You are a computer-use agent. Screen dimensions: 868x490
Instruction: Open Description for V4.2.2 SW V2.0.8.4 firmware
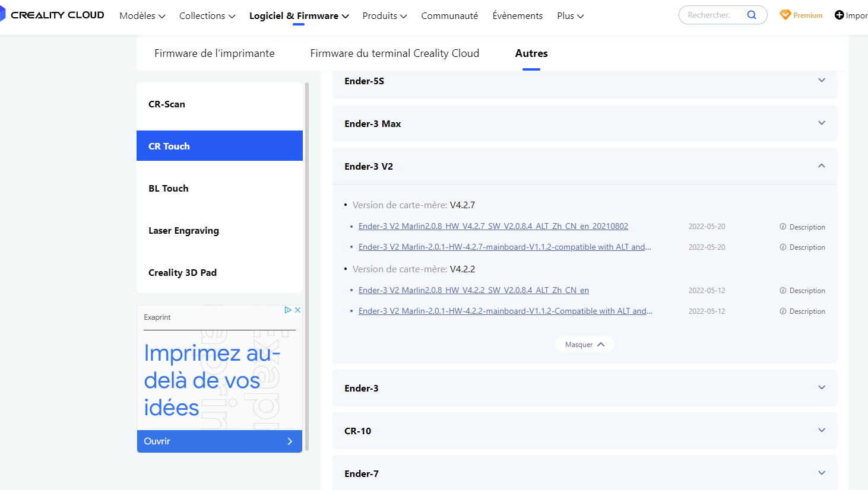point(802,291)
